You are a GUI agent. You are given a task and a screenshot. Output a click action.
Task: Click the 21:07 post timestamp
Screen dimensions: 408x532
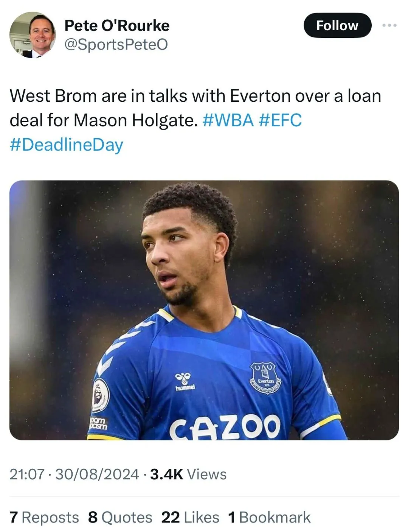tap(26, 474)
